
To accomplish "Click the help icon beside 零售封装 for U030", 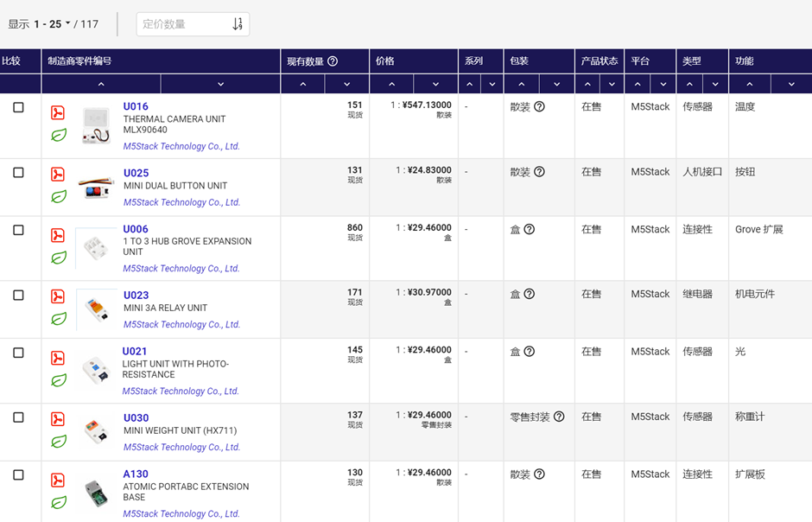I will point(559,417).
